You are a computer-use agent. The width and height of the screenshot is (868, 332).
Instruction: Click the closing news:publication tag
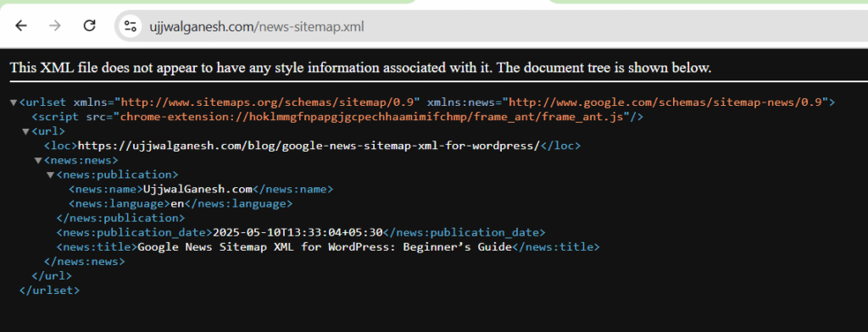click(x=120, y=218)
